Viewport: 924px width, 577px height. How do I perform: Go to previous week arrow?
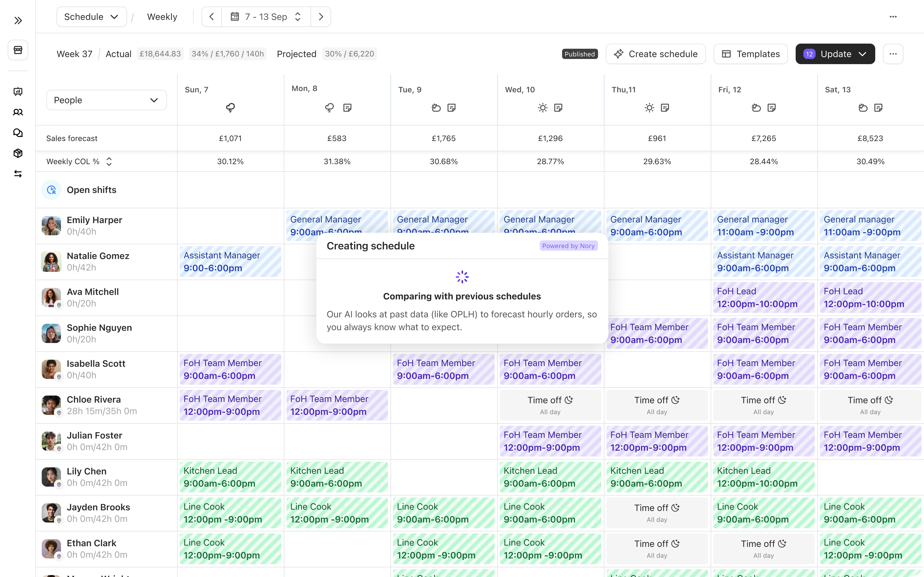pos(211,17)
